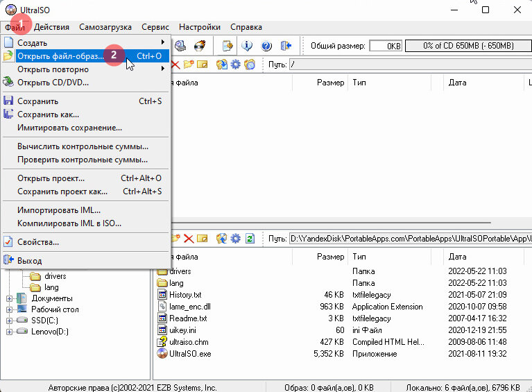Select Открыть CD/DVD... from the menu

[85, 83]
